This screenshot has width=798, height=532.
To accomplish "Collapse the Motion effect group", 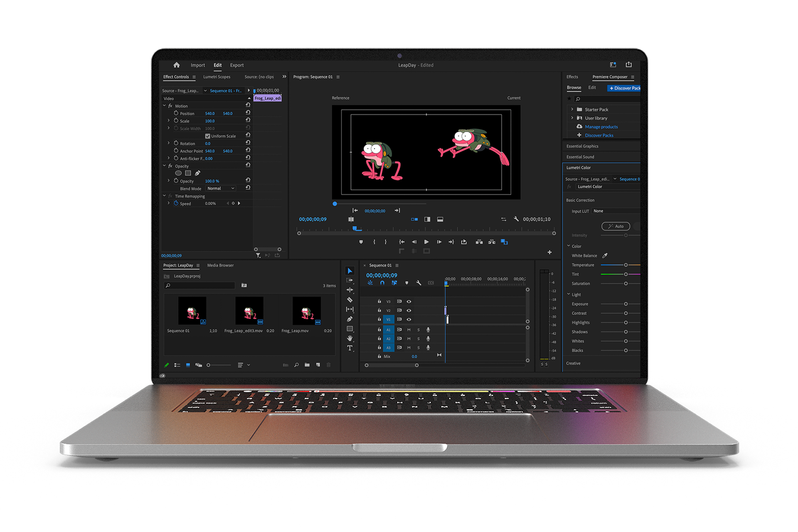I will [165, 106].
